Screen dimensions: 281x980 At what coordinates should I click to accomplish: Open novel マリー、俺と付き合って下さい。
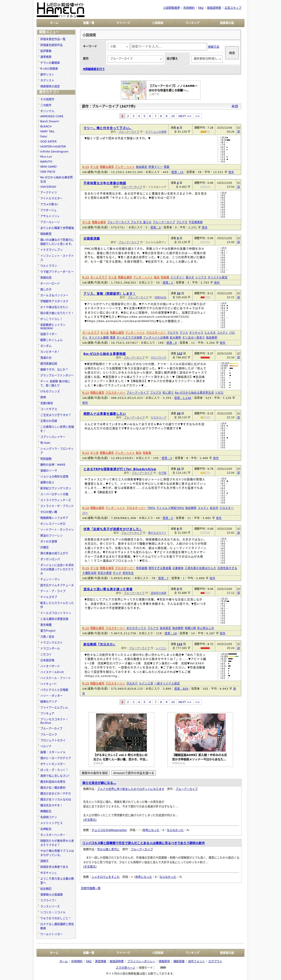(x=108, y=128)
